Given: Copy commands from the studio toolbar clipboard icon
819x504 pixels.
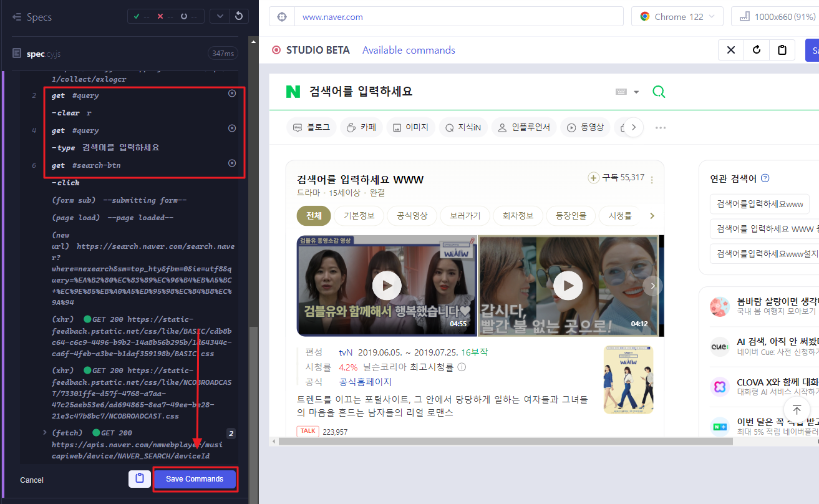Looking at the screenshot, I should (x=782, y=50).
